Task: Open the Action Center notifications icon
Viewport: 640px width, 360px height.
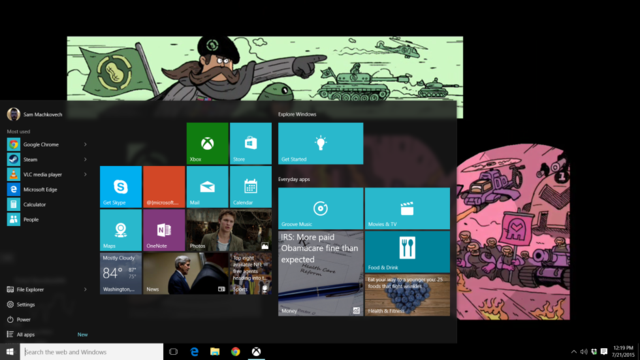Action: (x=604, y=351)
